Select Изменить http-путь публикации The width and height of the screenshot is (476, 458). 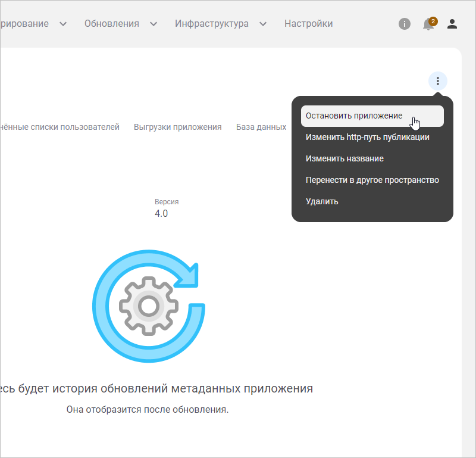pyautogui.click(x=368, y=137)
